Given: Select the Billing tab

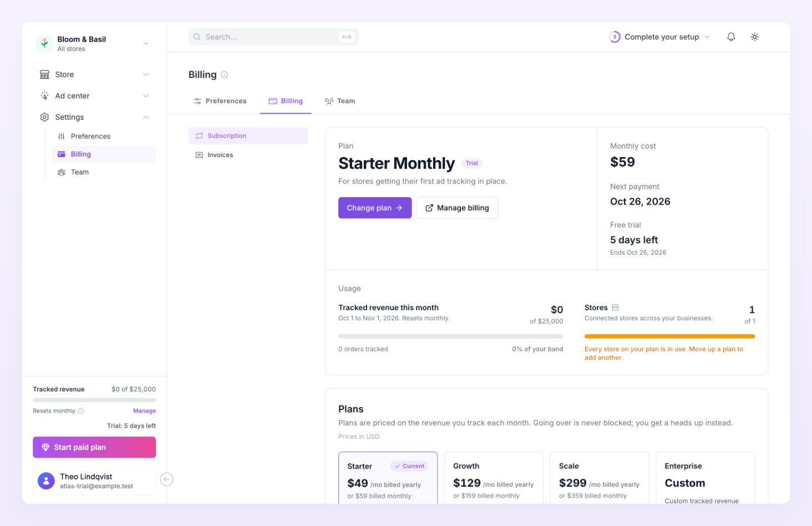Looking at the screenshot, I should coord(286,101).
